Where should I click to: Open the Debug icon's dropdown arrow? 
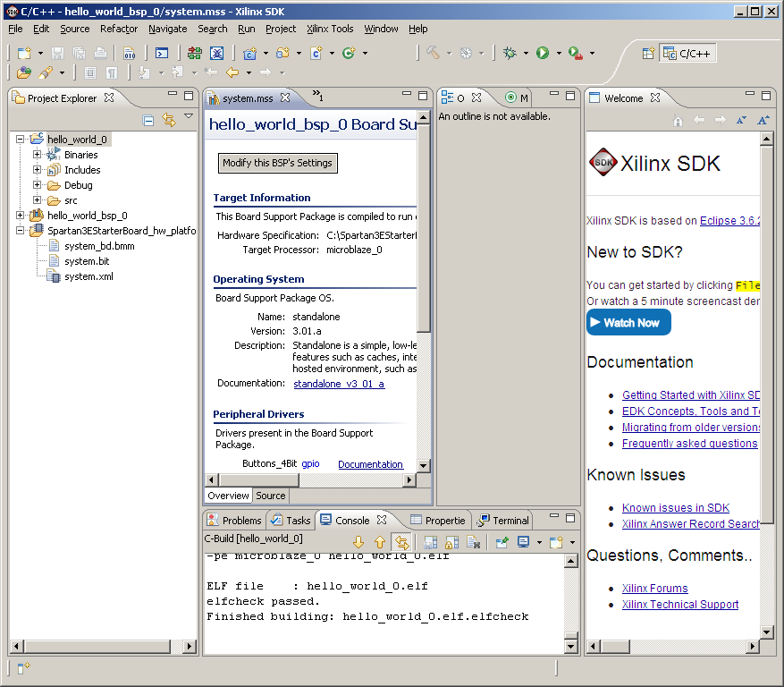pyautogui.click(x=526, y=53)
